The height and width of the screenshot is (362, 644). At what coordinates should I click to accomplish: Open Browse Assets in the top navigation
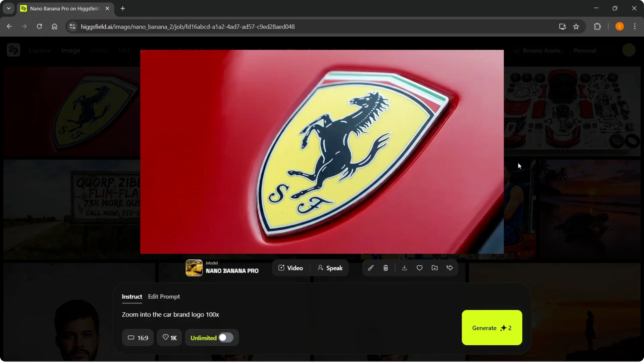(x=541, y=50)
